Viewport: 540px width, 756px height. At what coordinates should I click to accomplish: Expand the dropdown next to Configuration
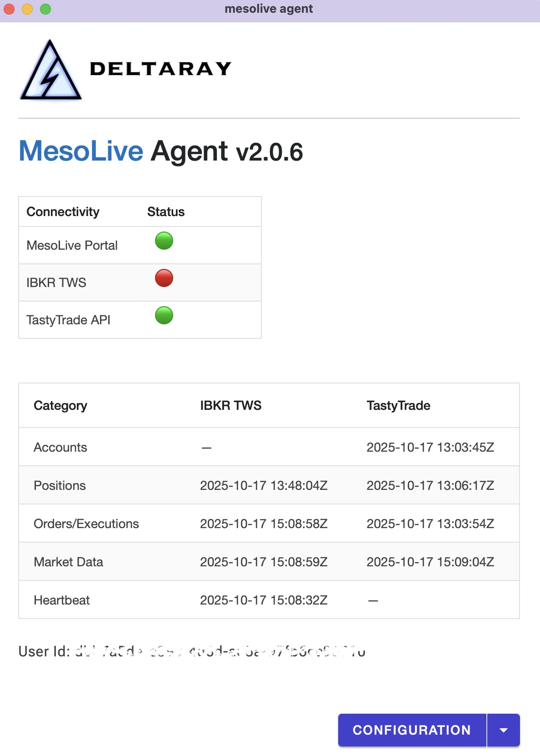(504, 730)
